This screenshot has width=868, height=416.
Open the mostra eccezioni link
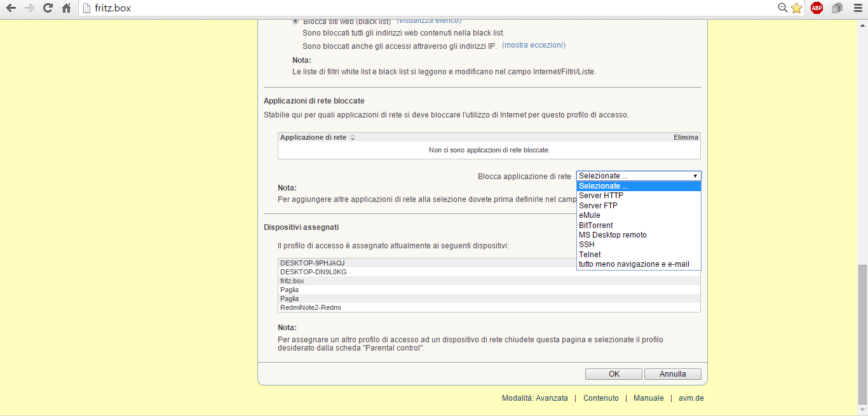click(533, 45)
